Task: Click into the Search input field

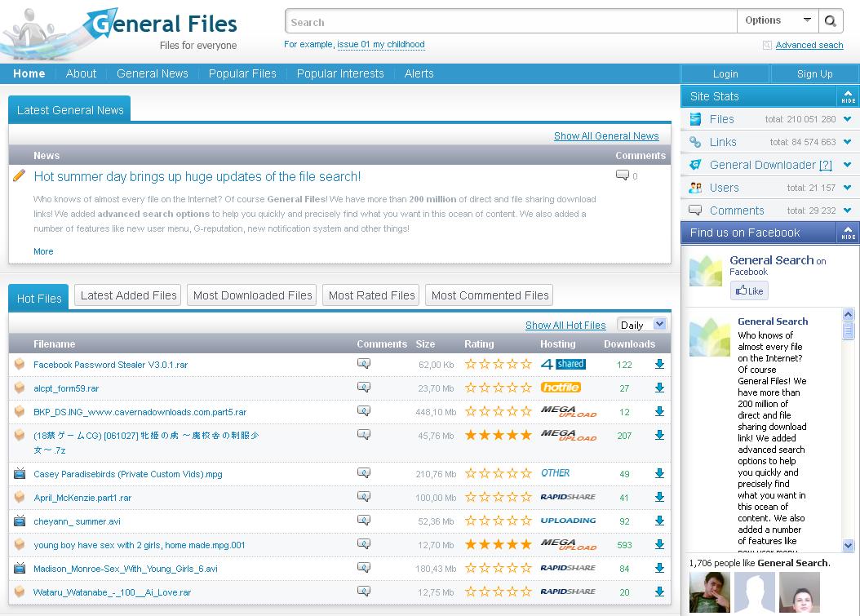Action: point(511,22)
